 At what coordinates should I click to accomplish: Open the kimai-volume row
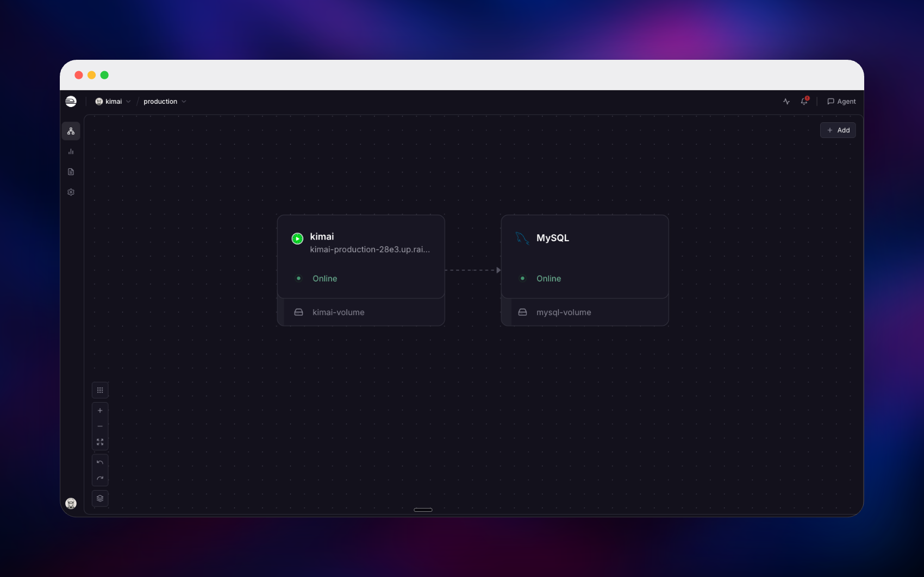[x=361, y=312]
